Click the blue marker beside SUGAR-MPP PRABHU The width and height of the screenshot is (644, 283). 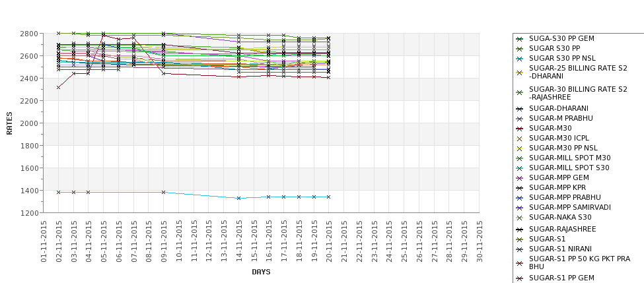pyautogui.click(x=520, y=198)
